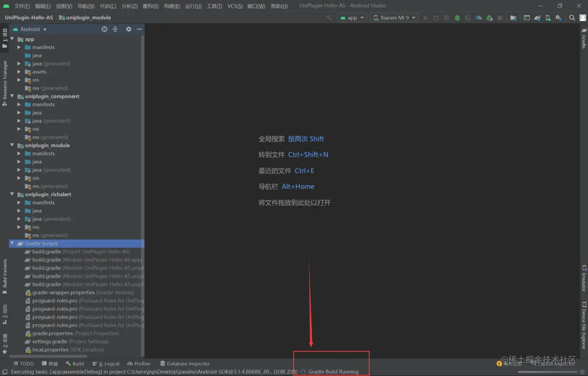Collapse the uniplugin_component module node
Screen dimensions: 588x376
click(x=12, y=96)
